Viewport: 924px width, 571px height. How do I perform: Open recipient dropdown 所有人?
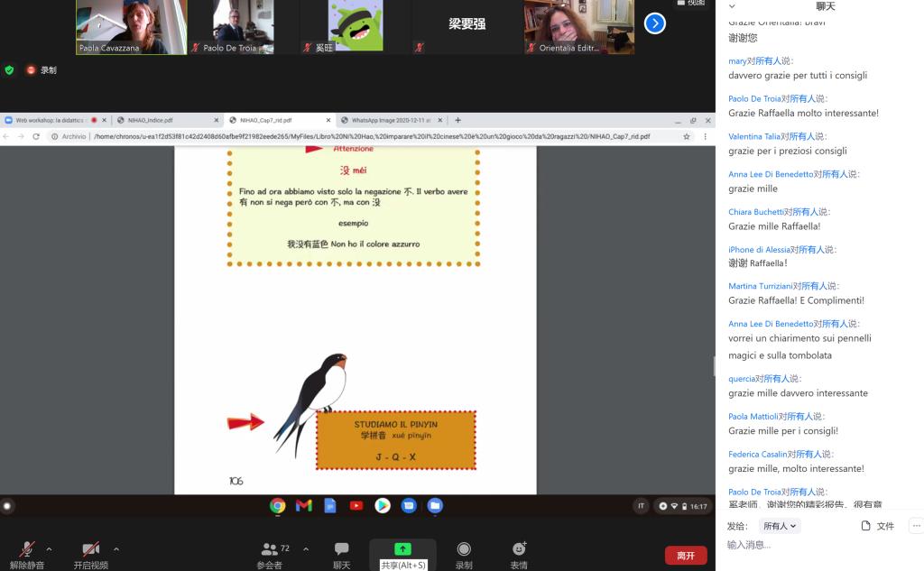click(x=780, y=526)
